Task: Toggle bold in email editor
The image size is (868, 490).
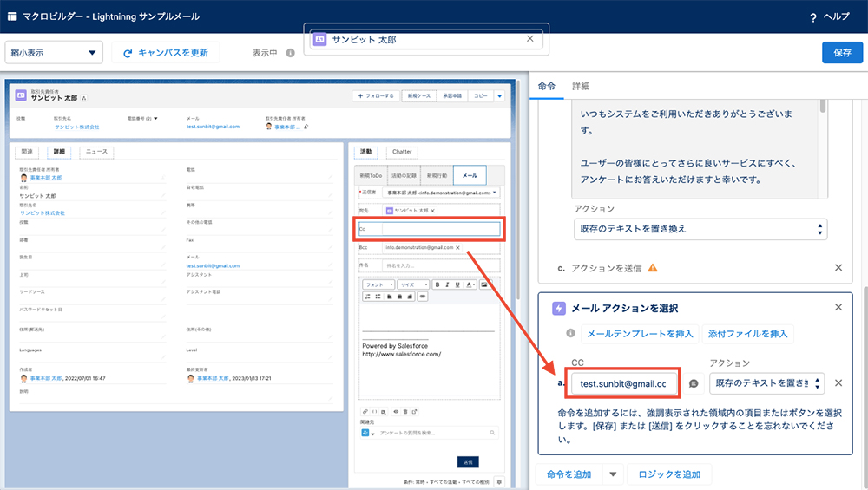Action: [437, 284]
